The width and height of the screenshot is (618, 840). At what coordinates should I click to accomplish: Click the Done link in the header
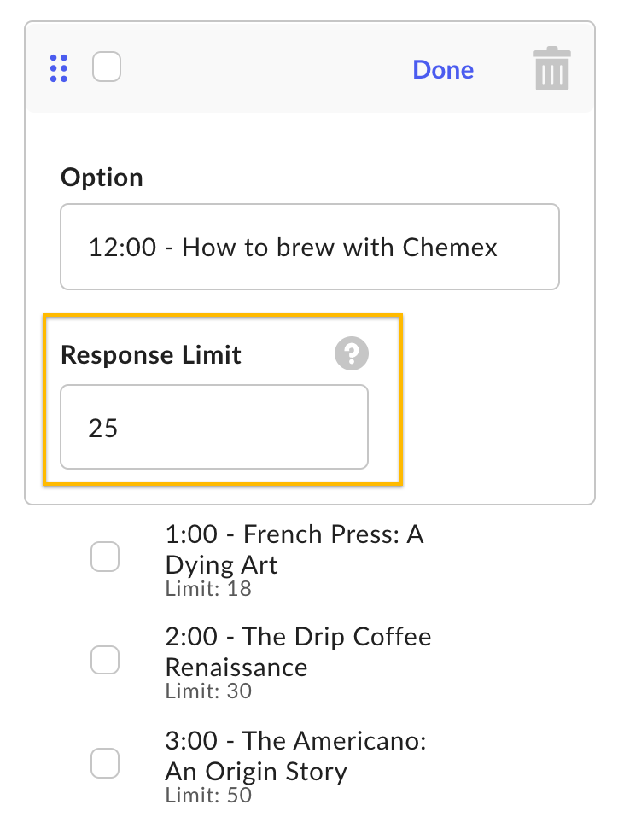[443, 70]
